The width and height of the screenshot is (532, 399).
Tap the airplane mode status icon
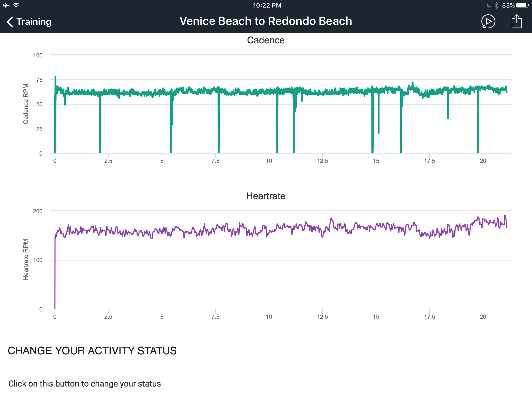tap(6, 5)
